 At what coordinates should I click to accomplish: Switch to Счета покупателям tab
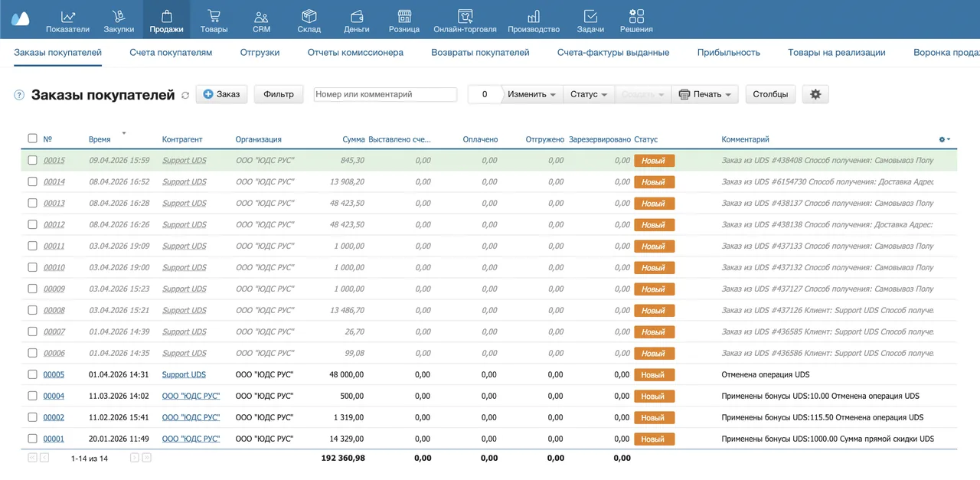coord(171,53)
